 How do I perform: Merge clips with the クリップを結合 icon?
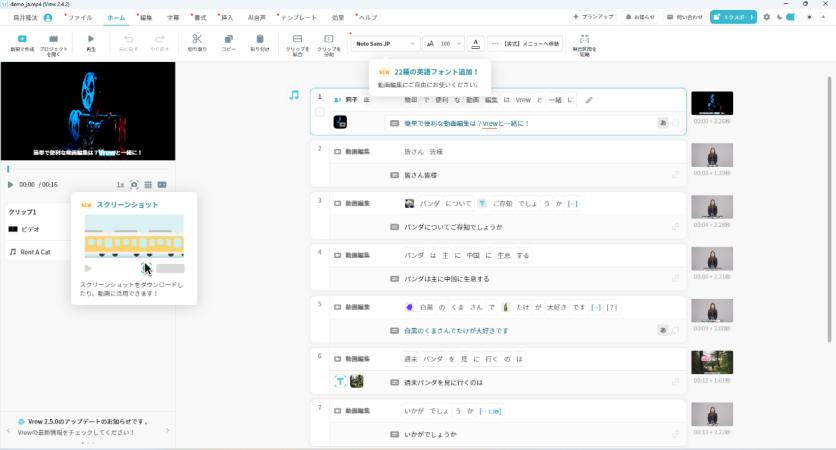pos(298,39)
